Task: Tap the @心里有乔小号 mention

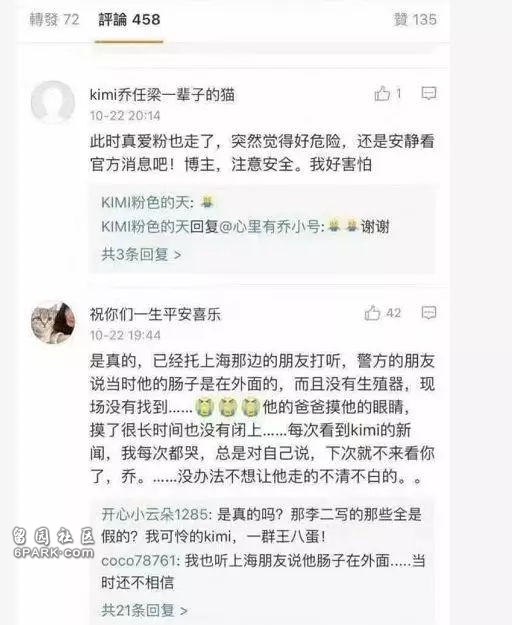Action: tap(270, 227)
